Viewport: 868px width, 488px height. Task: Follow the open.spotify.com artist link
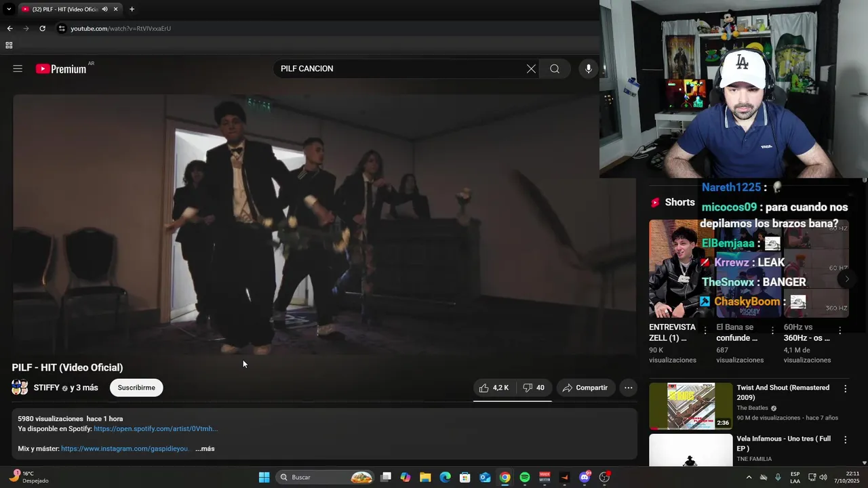coord(156,428)
